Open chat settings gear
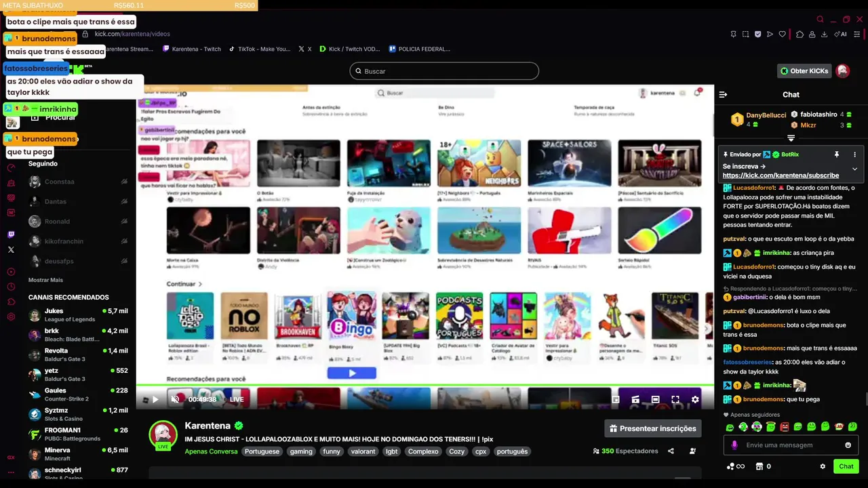This screenshot has height=488, width=868. click(x=823, y=466)
